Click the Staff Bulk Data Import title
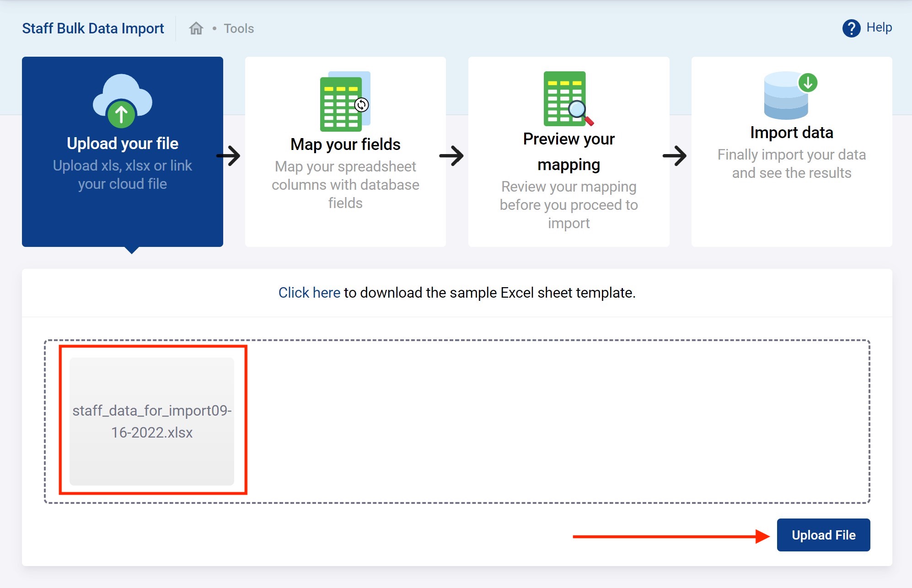The width and height of the screenshot is (912, 588). (x=93, y=28)
